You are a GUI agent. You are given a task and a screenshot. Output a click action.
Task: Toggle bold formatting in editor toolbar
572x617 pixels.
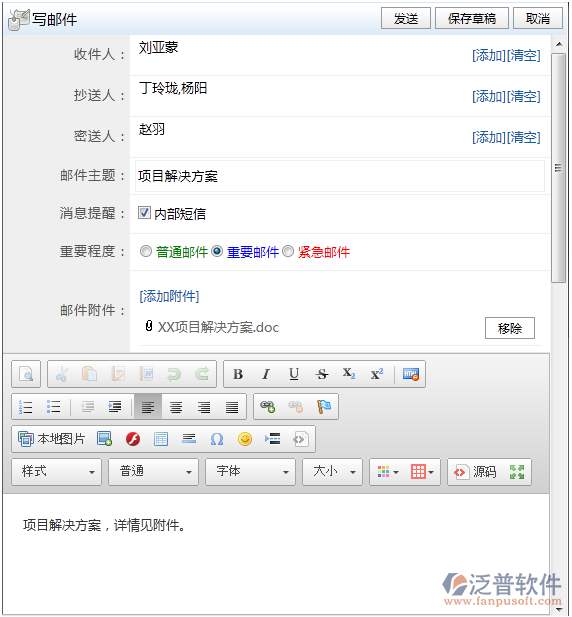[238, 374]
